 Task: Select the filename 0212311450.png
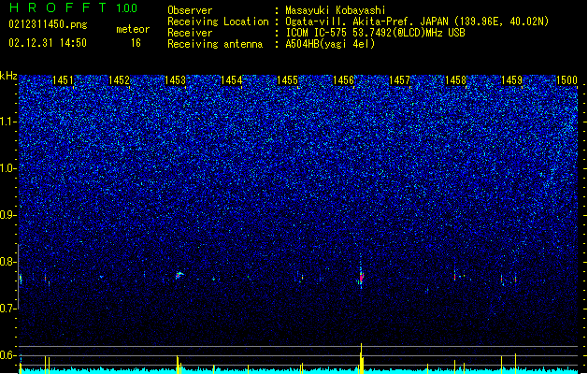(x=48, y=24)
